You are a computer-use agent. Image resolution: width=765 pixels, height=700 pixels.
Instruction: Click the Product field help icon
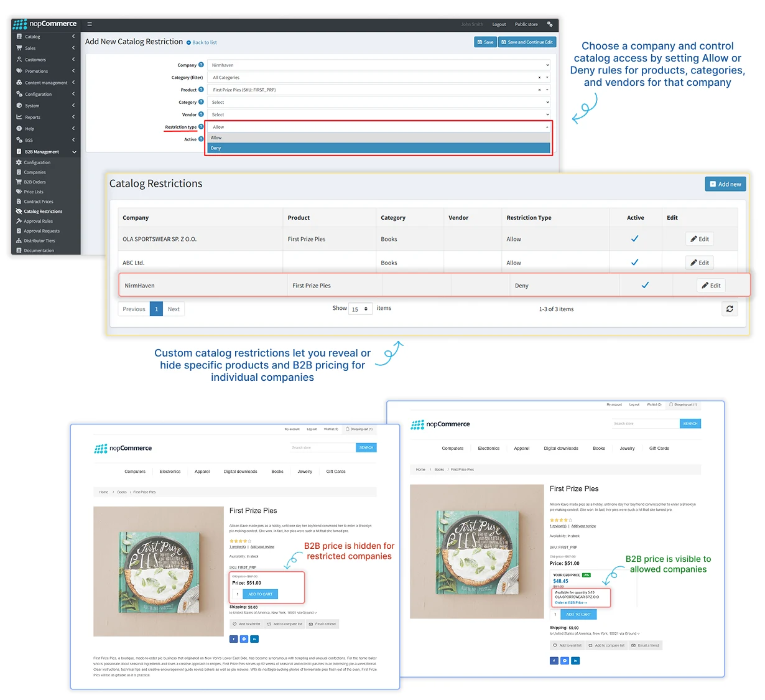201,90
